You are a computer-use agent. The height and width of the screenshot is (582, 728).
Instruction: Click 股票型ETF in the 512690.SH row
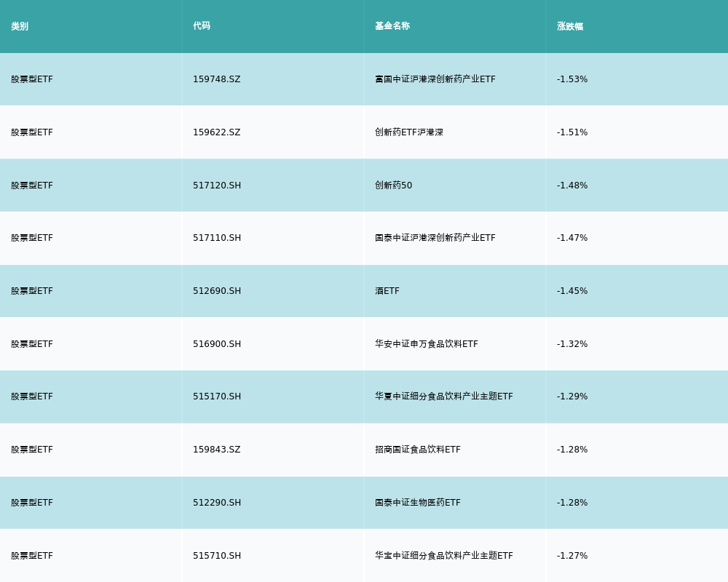pyautogui.click(x=32, y=291)
